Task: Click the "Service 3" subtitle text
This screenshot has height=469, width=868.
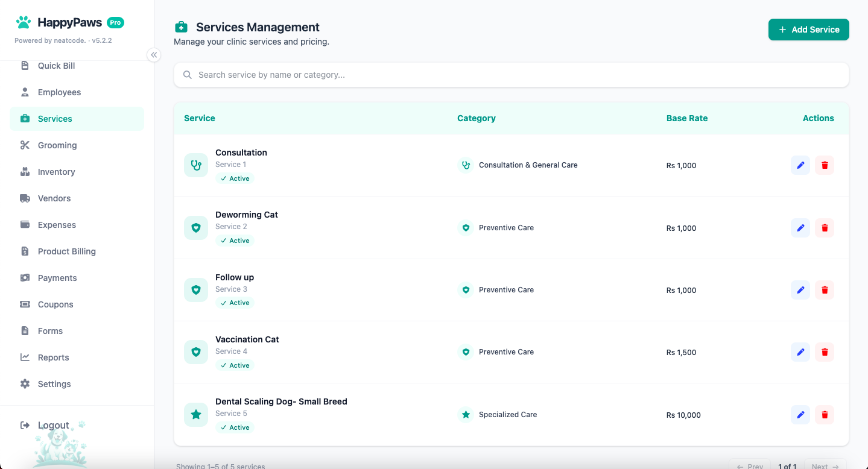Action: coord(231,289)
